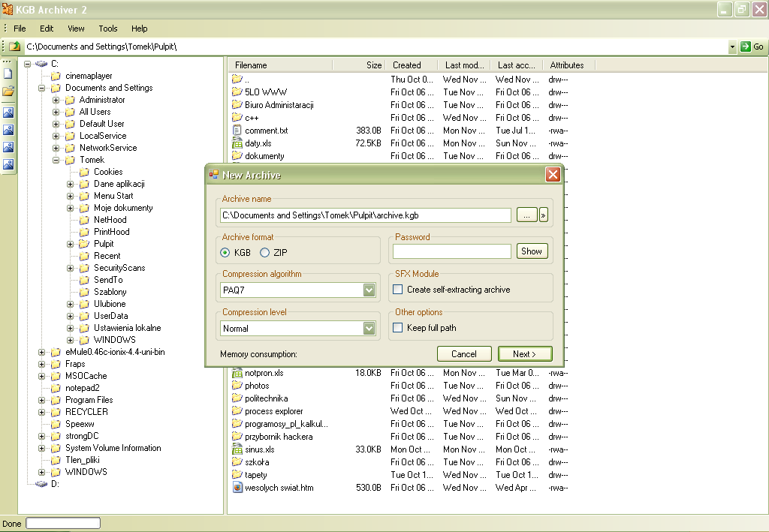Expand the Moje dokumenty folder node
This screenshot has width=769, height=532.
click(70, 208)
